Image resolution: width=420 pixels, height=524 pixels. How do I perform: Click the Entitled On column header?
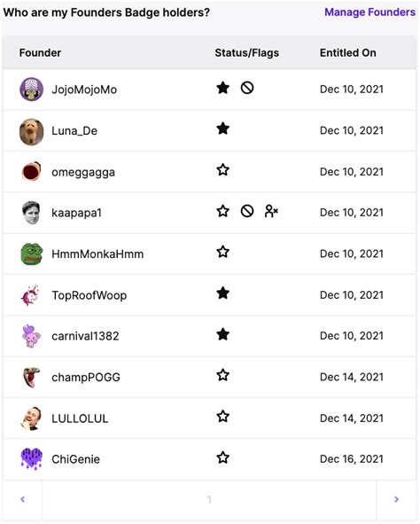coord(348,53)
